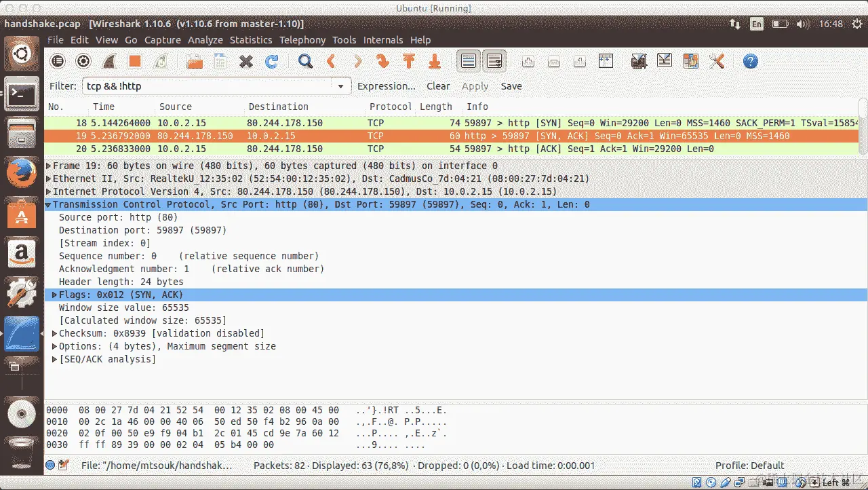Expand the Ethernet II details
This screenshot has width=868, height=490.
coord(49,178)
